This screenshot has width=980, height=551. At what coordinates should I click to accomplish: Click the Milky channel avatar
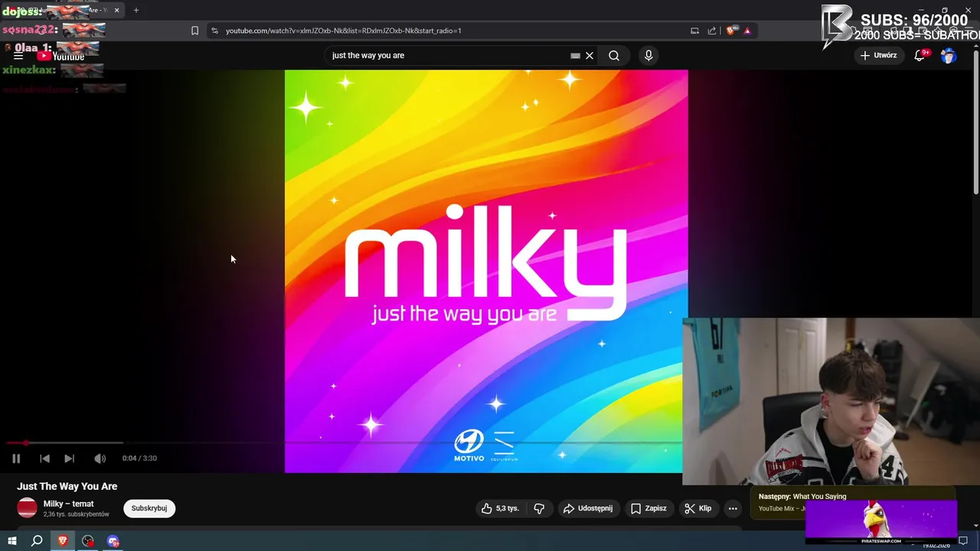point(27,508)
